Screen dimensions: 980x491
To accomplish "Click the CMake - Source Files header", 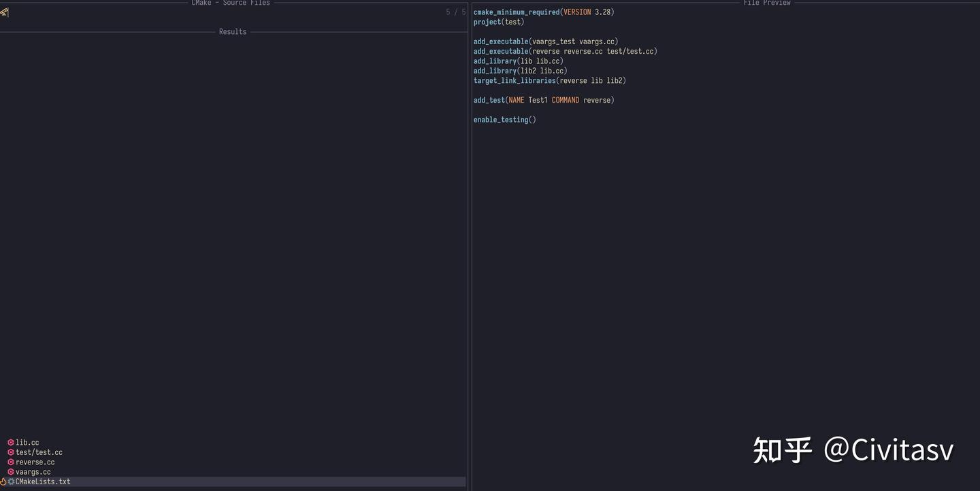I will click(x=230, y=3).
